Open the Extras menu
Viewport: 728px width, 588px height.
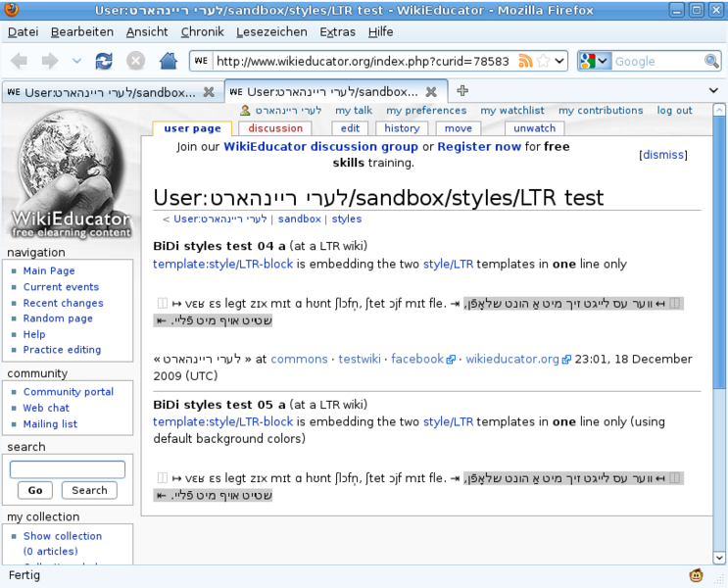click(337, 32)
